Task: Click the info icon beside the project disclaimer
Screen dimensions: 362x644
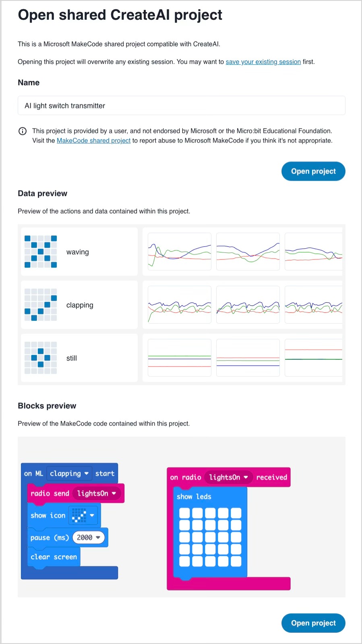Action: point(23,131)
